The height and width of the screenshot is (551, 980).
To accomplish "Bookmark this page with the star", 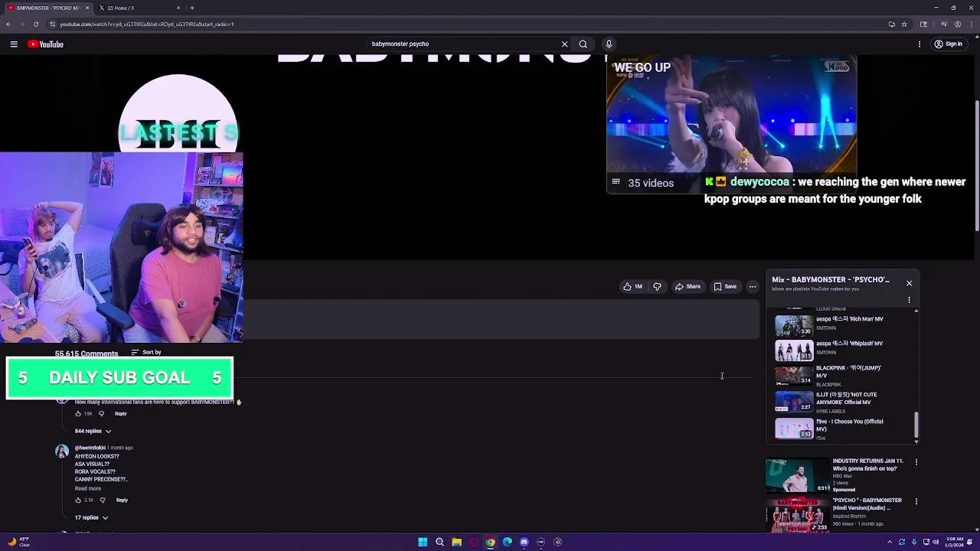I will [904, 24].
